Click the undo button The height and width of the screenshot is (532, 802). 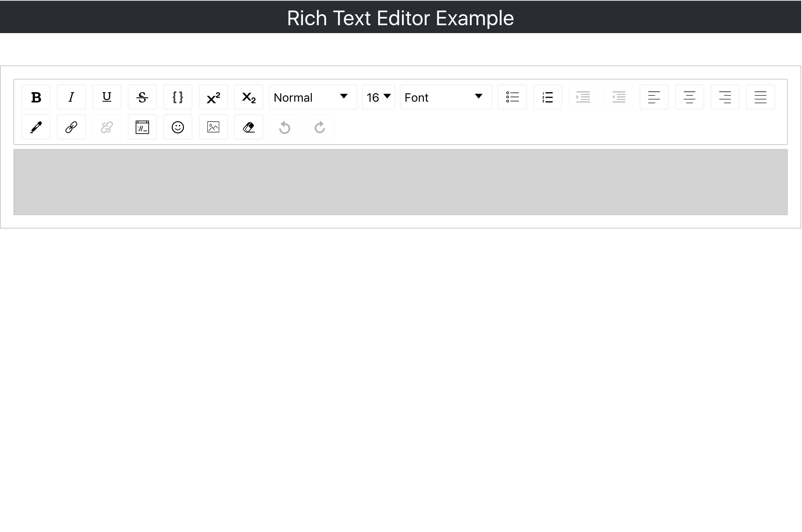click(x=284, y=127)
